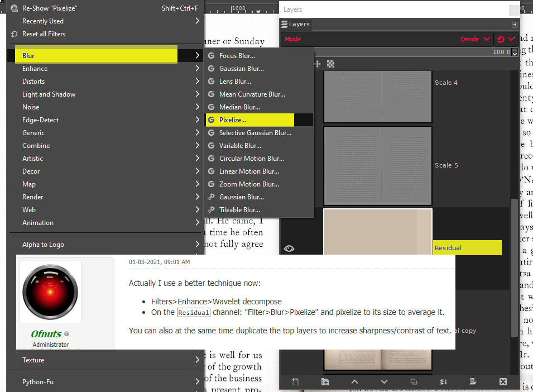Open the Artistic filters menu
Screen dimensions: 533x392
tap(105, 159)
